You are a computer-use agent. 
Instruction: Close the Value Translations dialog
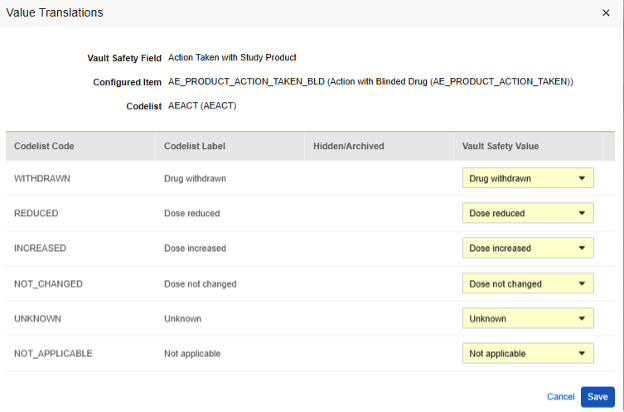point(606,13)
